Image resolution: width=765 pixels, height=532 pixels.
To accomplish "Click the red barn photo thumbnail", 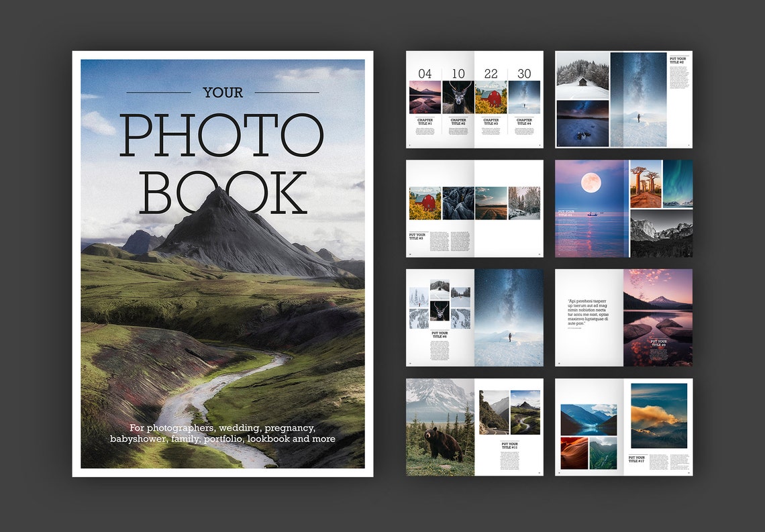I will 490,97.
